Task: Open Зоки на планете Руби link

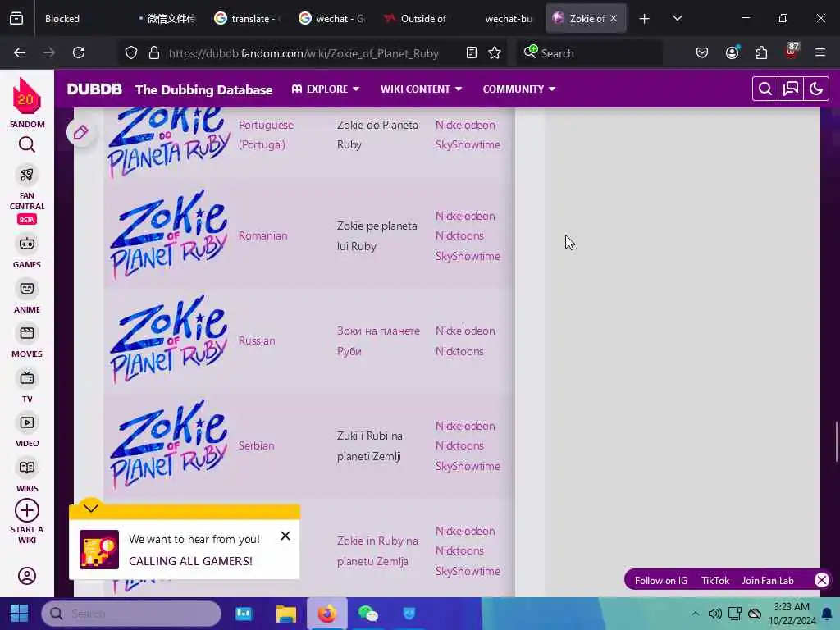Action: (378, 340)
